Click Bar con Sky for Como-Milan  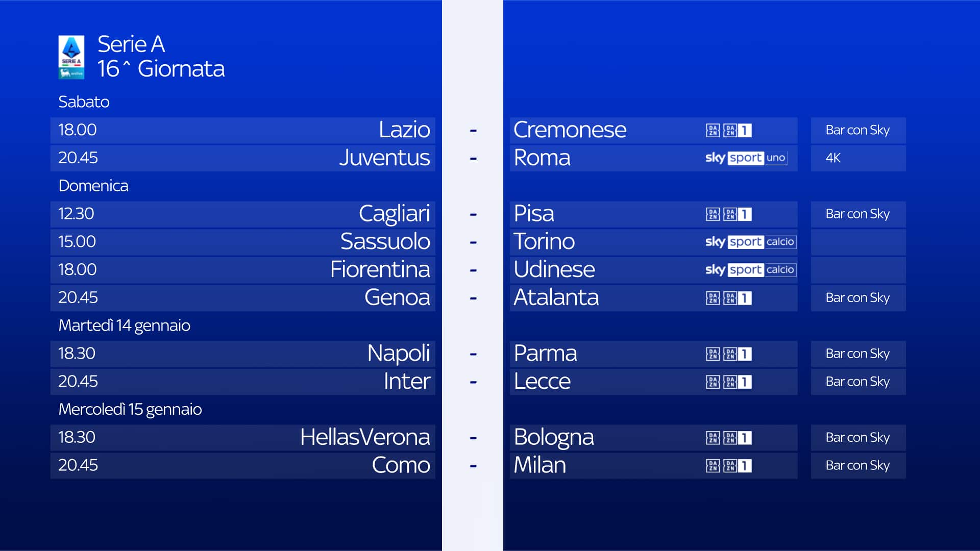(x=857, y=466)
